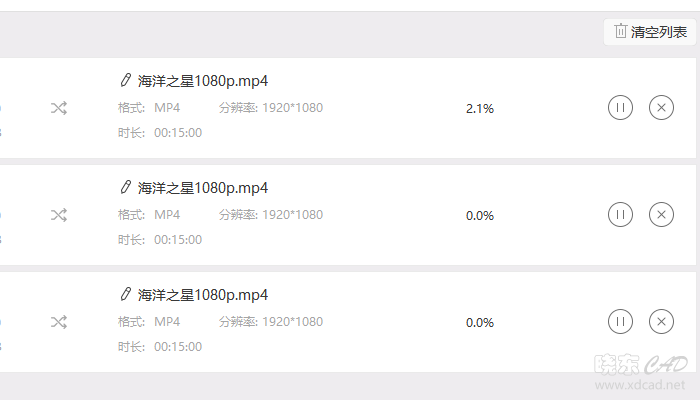Viewport: 700px width, 400px height.
Task: Cancel the first 海洋之星1080p.mp4 task
Action: (x=661, y=108)
